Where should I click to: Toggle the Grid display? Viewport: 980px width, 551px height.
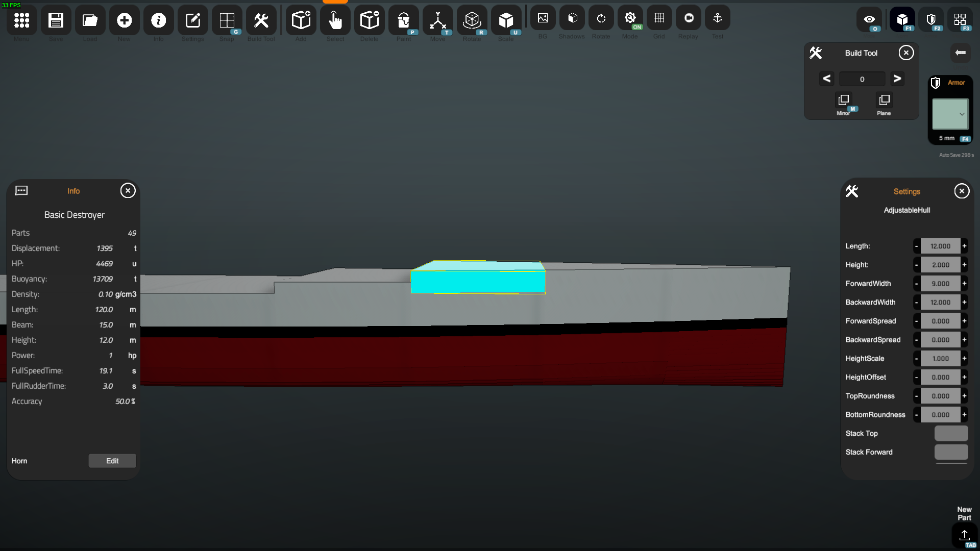(x=659, y=19)
